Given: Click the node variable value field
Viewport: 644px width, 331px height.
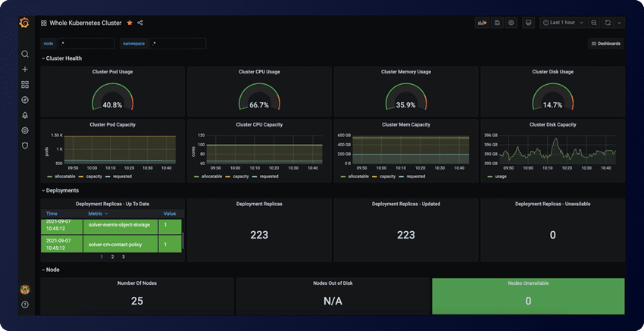Looking at the screenshot, I should click(x=86, y=43).
